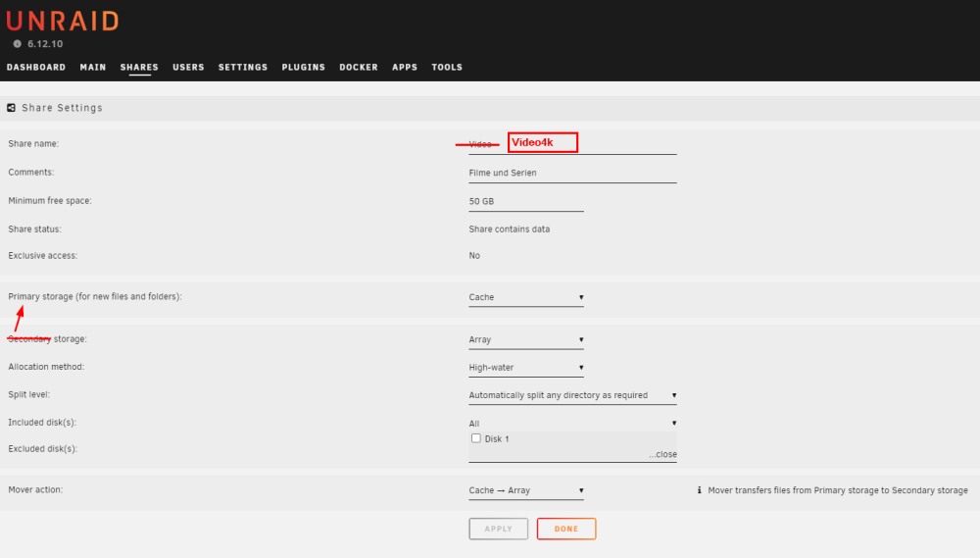
Task: Switch to the Users tab
Action: click(x=189, y=67)
